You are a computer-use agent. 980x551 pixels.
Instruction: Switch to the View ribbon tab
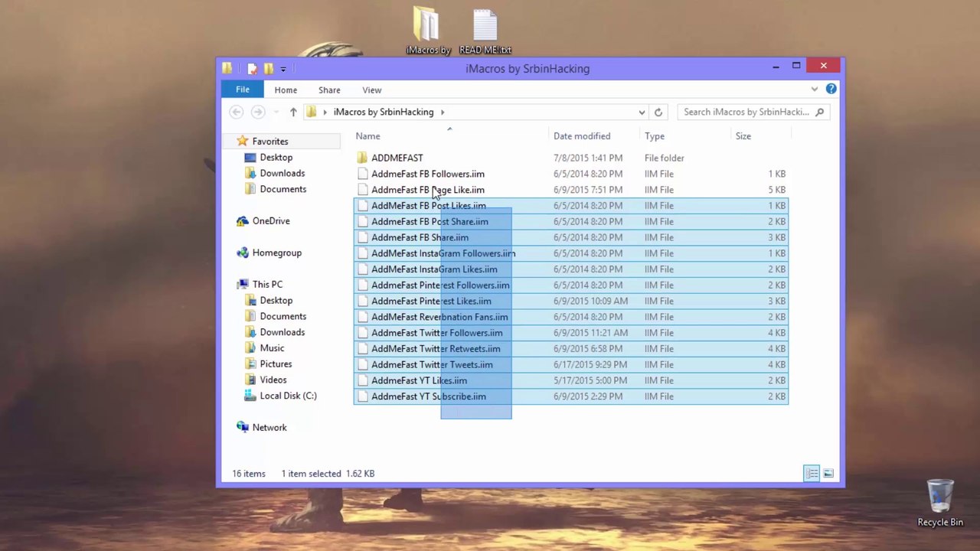click(x=371, y=90)
